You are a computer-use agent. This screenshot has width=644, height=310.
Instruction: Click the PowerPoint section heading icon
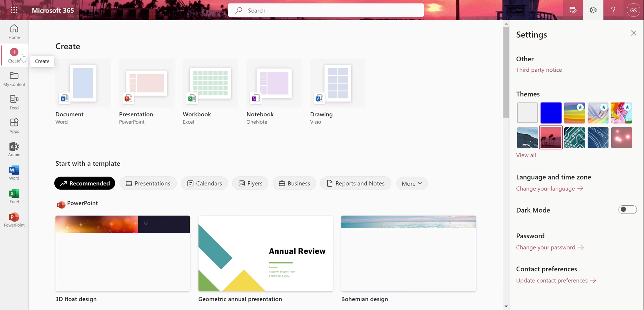(x=61, y=205)
